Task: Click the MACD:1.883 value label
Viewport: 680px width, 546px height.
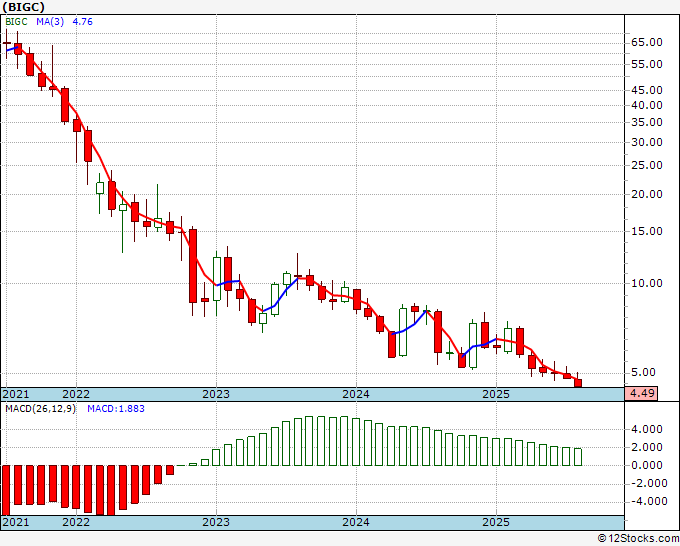Action: [116, 409]
